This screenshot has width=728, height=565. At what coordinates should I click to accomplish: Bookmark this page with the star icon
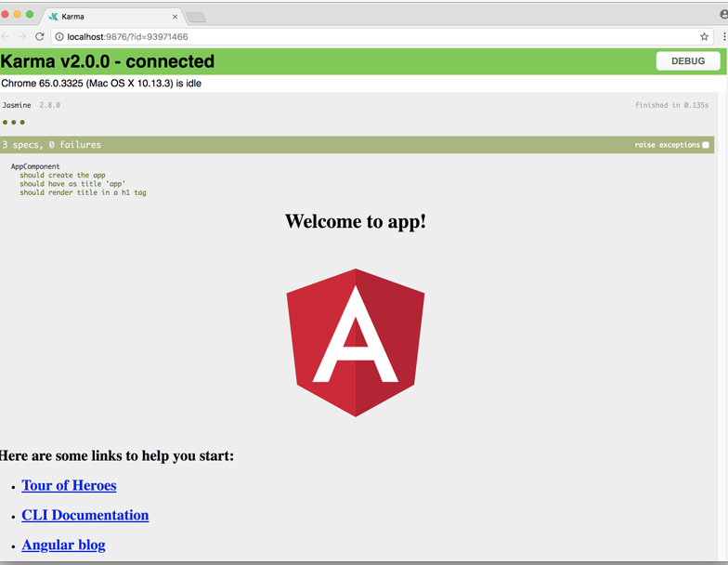[x=704, y=36]
